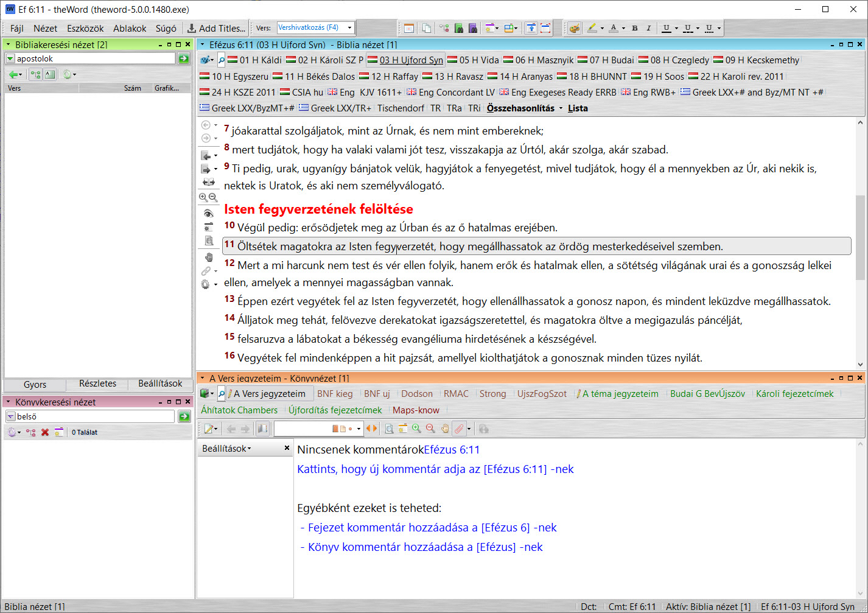Click the orange left-right arrows in book view toolbar
Image resolution: width=868 pixels, height=613 pixels.
click(371, 429)
